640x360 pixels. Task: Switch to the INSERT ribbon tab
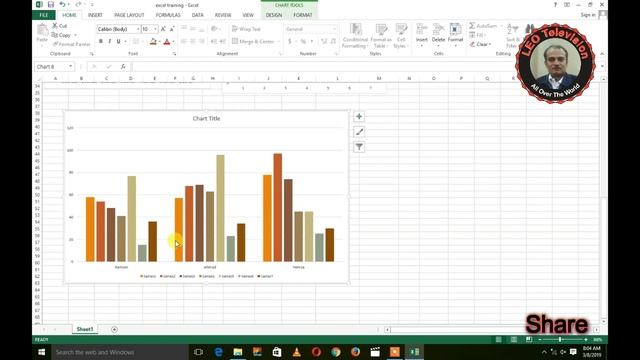[95, 15]
